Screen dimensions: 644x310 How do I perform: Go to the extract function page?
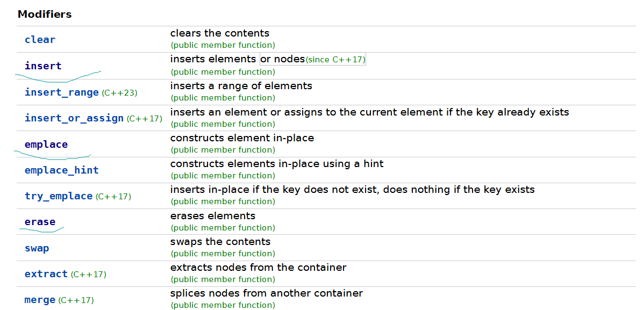[46, 274]
